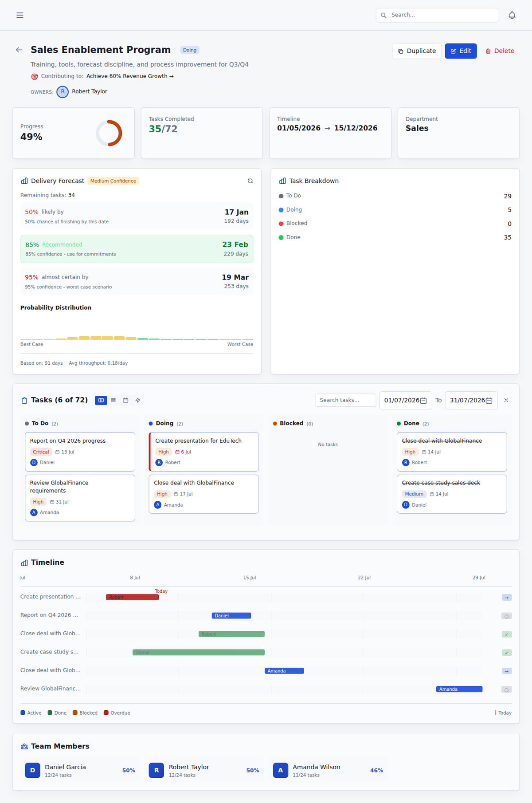Screen dimensions: 532x803
Task: Click the Overdue legend color swatch
Action: click(x=106, y=713)
